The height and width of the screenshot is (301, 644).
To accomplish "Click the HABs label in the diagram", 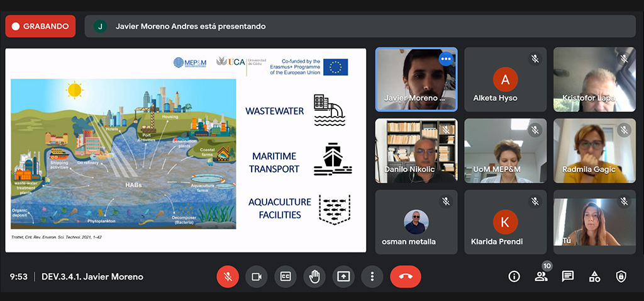I will (133, 185).
